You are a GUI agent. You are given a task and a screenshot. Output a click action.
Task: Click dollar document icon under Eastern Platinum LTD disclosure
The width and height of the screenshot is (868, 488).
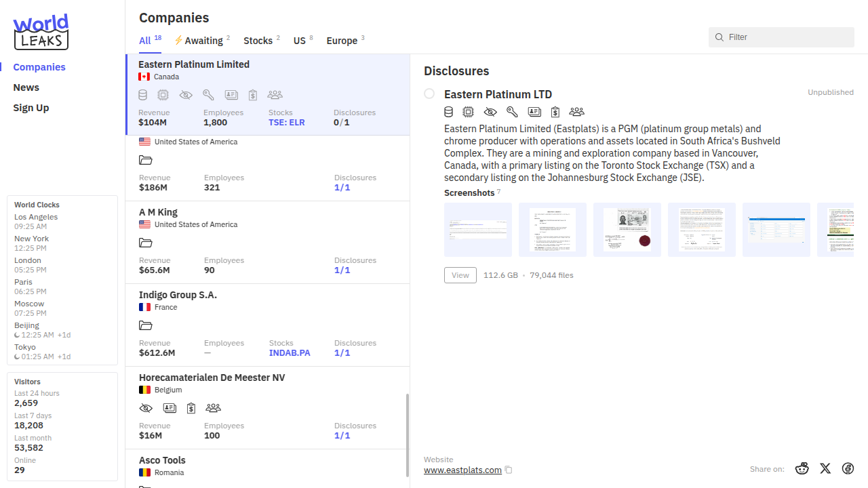point(555,112)
